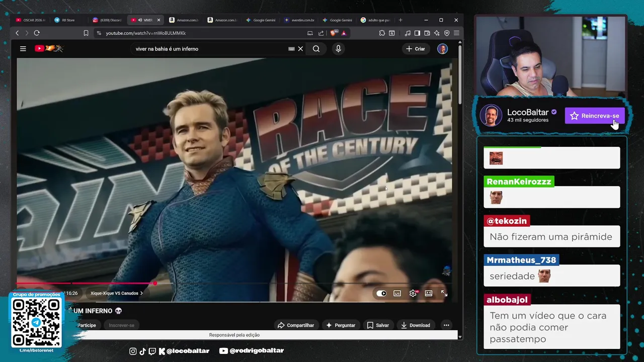Click the @tekozin chat username
The image size is (644, 362).
507,221
